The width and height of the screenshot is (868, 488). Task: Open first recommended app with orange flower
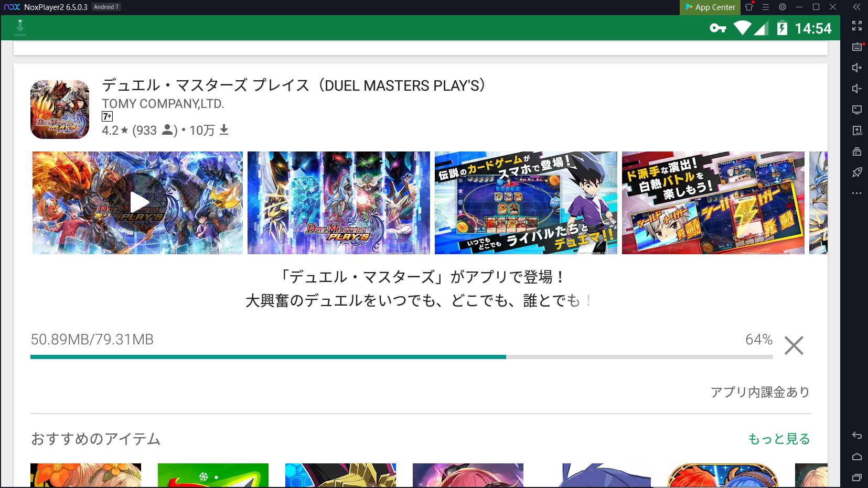[x=85, y=475]
